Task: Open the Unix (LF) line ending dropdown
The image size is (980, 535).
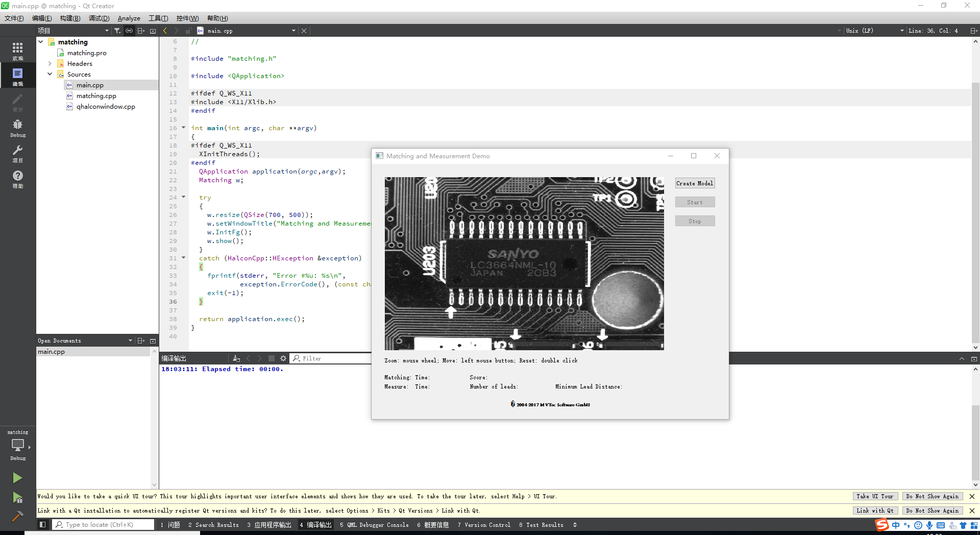Action: point(874,31)
